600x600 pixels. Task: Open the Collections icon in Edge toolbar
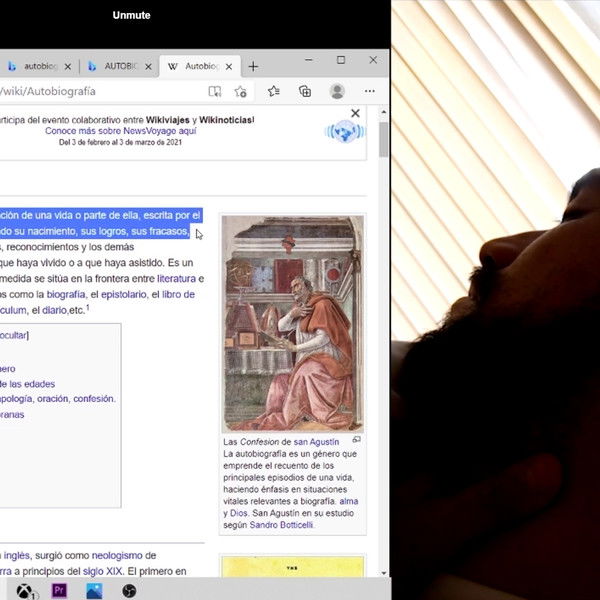click(305, 91)
